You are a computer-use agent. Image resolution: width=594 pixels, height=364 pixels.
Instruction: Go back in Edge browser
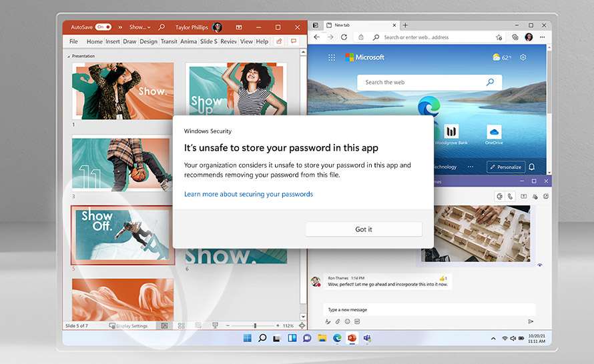(x=317, y=37)
